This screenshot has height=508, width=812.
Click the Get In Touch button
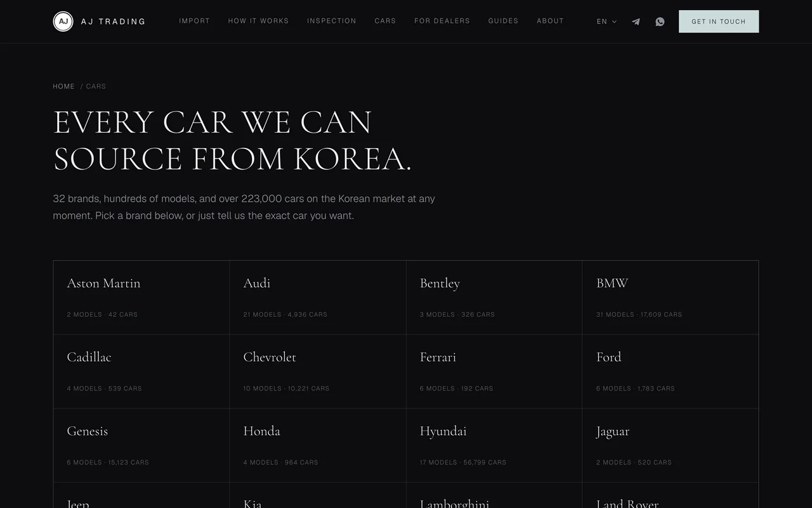pos(719,22)
